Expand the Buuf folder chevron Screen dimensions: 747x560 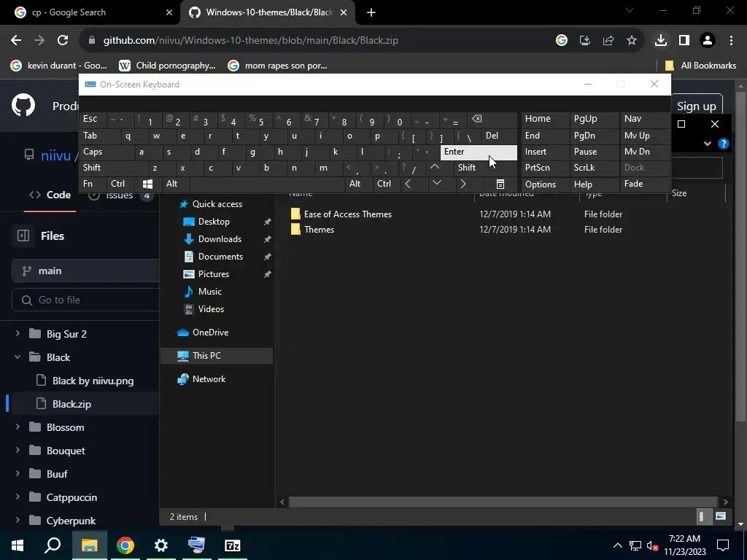pyautogui.click(x=18, y=473)
